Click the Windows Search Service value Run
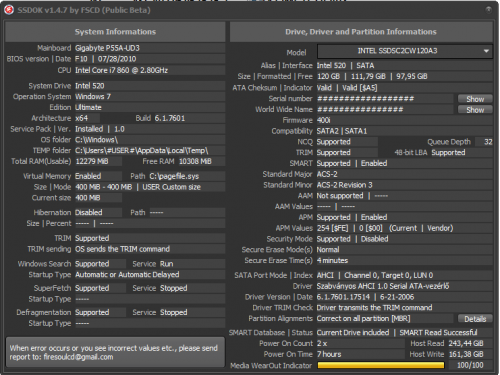Screen dimensions: 500x375 pyautogui.click(x=166, y=264)
